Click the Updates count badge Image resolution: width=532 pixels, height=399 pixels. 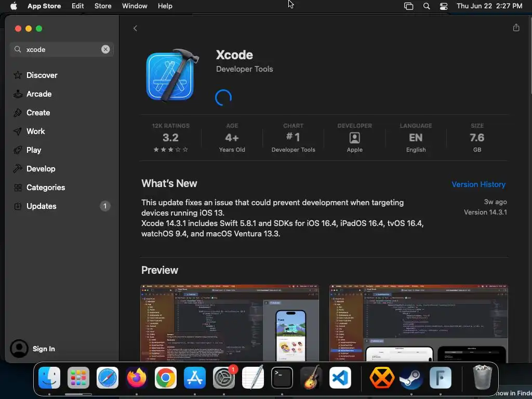105,206
